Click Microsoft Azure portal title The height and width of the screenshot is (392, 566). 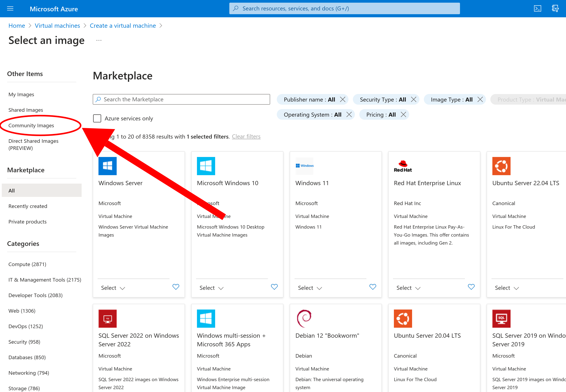(x=54, y=9)
